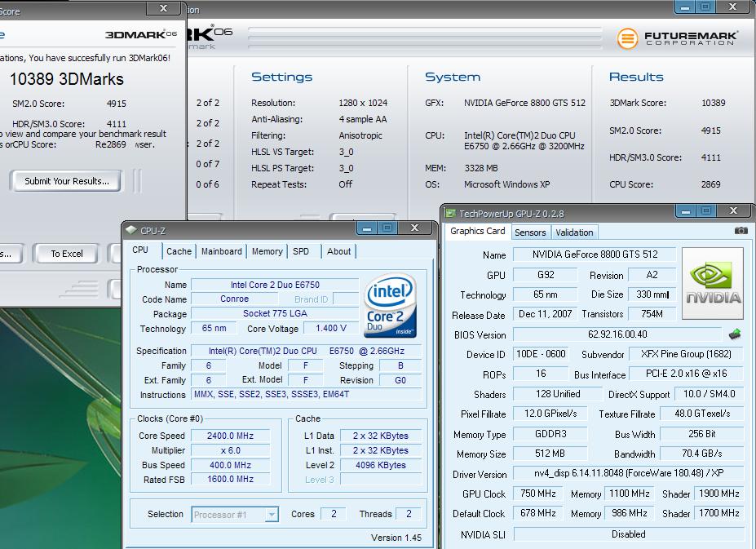
Task: Click the Core Speed 2400.0 MHz value
Action: 230,436
